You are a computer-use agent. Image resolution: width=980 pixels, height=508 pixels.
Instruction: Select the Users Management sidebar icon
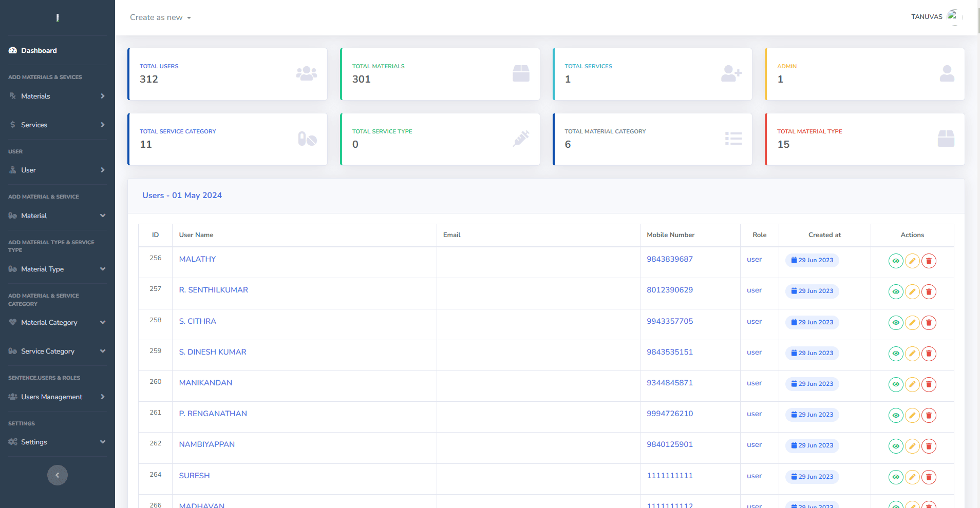(x=12, y=397)
